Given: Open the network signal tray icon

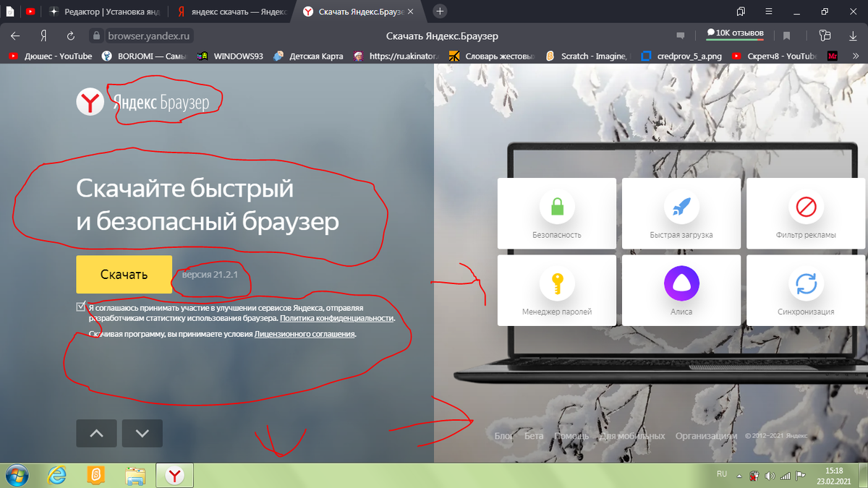Looking at the screenshot, I should tap(784, 476).
